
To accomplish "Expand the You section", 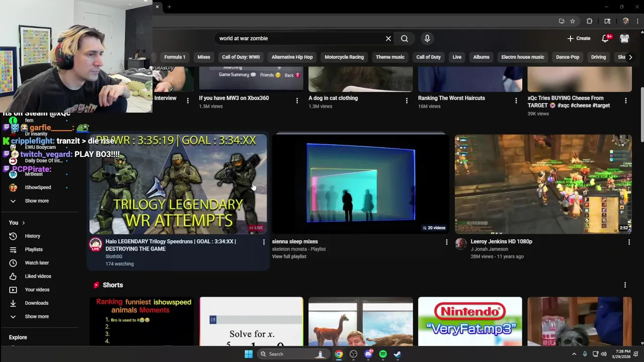I will [x=17, y=223].
